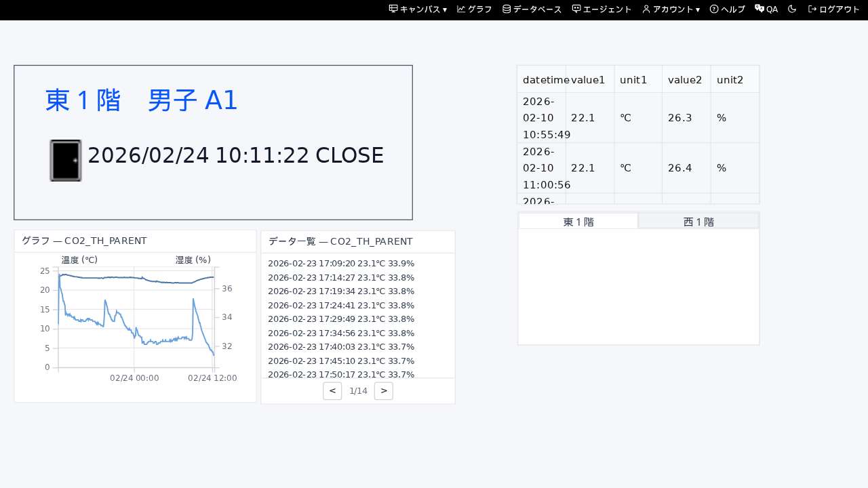Click the ログアウト logout link
Image resolution: width=868 pixels, height=488 pixels.
click(x=834, y=9)
